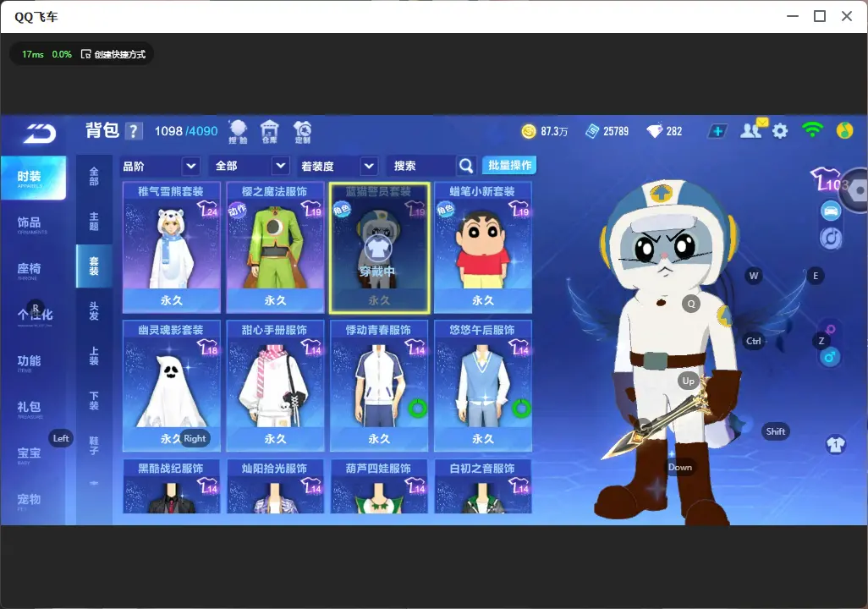Screen dimensions: 868x609
Task: Open the friends icon with mail badge
Action: point(754,129)
